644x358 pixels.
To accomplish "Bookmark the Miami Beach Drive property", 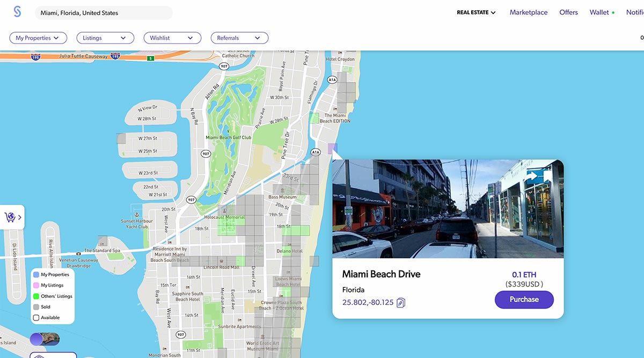I will [547, 176].
